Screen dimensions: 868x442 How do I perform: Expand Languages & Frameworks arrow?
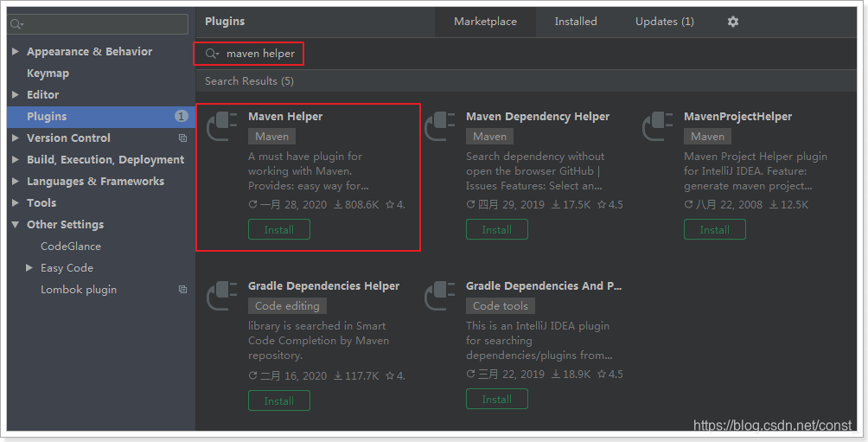16,181
